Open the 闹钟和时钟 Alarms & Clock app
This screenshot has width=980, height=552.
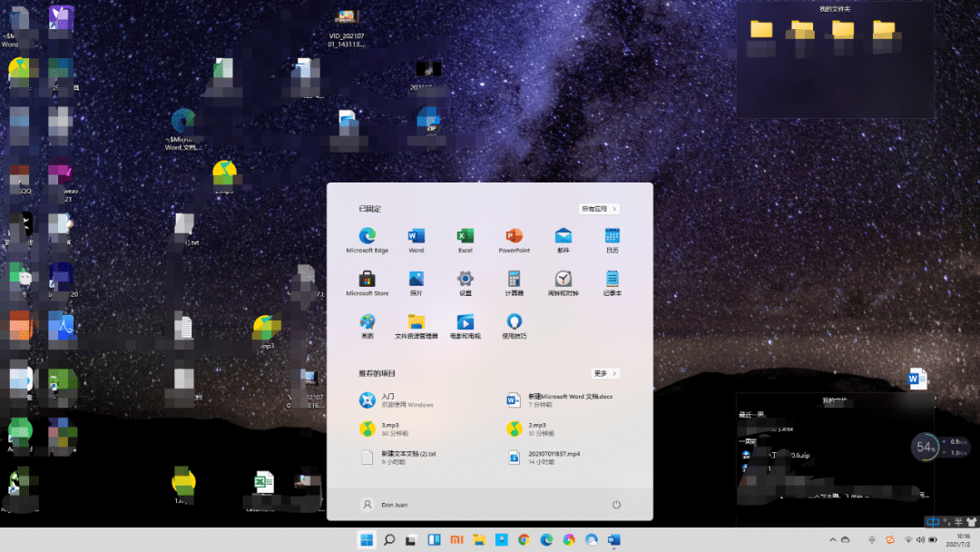[563, 283]
